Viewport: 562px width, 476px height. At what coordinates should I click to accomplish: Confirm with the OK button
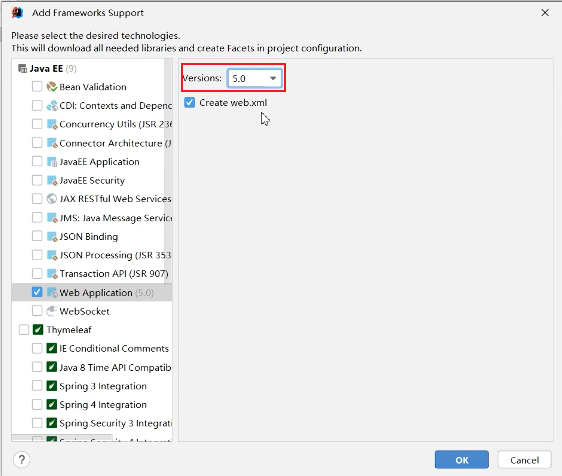pos(462,460)
